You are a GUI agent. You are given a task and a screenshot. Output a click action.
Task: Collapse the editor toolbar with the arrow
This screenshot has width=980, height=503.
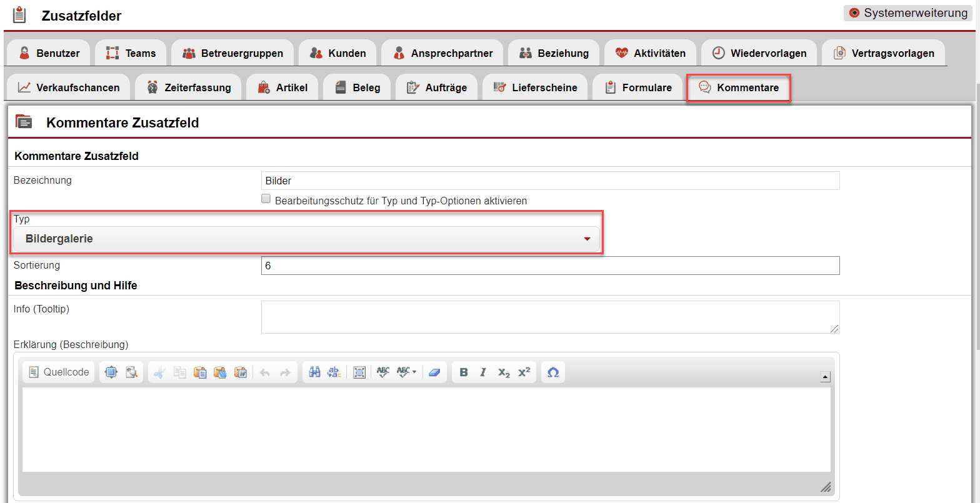[x=825, y=377]
